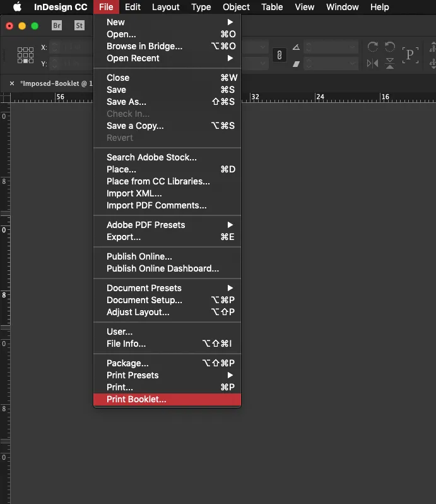The width and height of the screenshot is (436, 504).
Task: Click the X position input field
Action: tap(76, 47)
